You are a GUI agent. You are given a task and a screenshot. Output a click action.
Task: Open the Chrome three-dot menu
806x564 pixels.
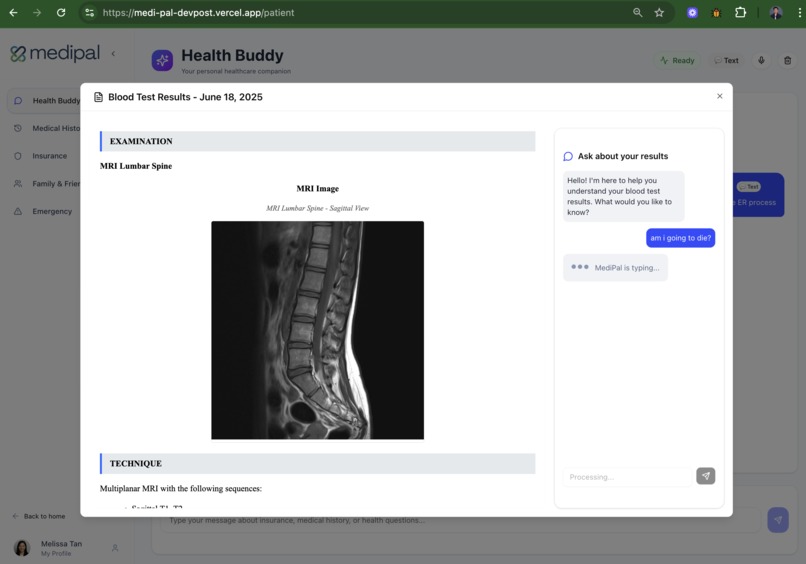[799, 13]
